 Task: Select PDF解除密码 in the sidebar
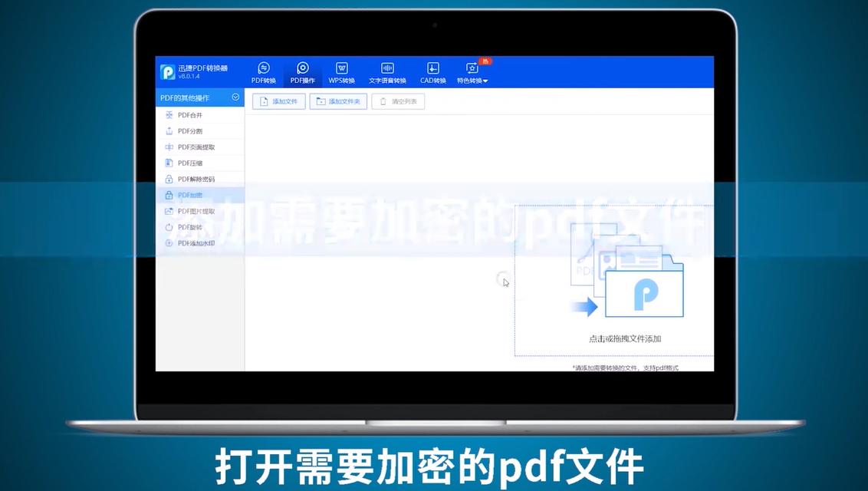200,180
